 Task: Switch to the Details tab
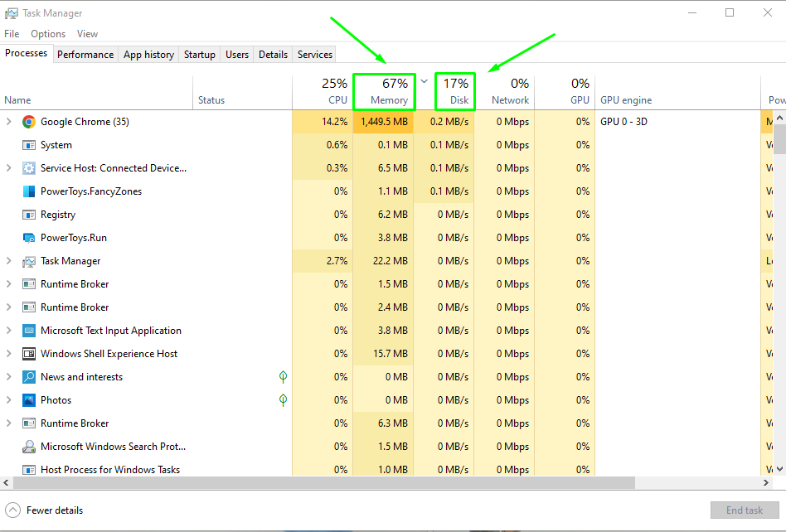pyautogui.click(x=274, y=55)
